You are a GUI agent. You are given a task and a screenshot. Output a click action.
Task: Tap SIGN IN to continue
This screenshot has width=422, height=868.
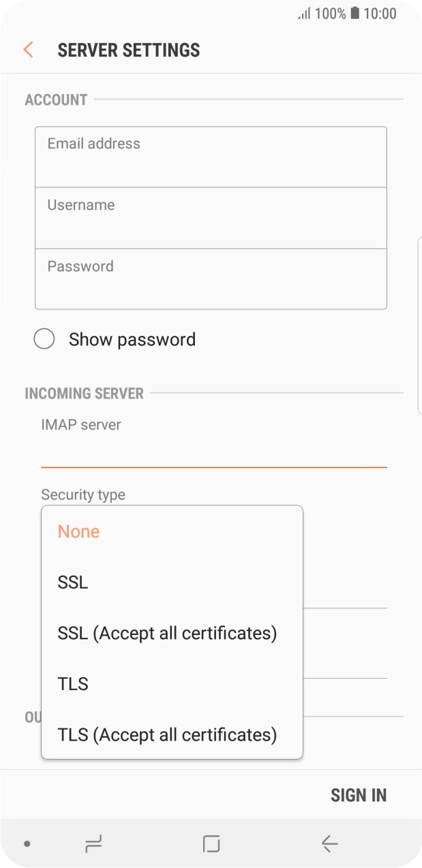click(359, 794)
